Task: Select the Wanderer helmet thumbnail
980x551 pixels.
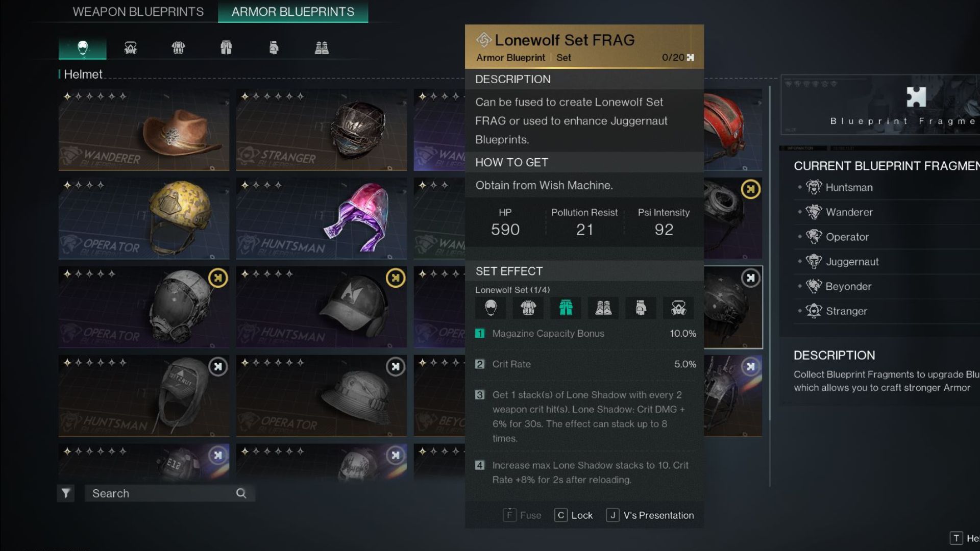Action: (x=143, y=129)
